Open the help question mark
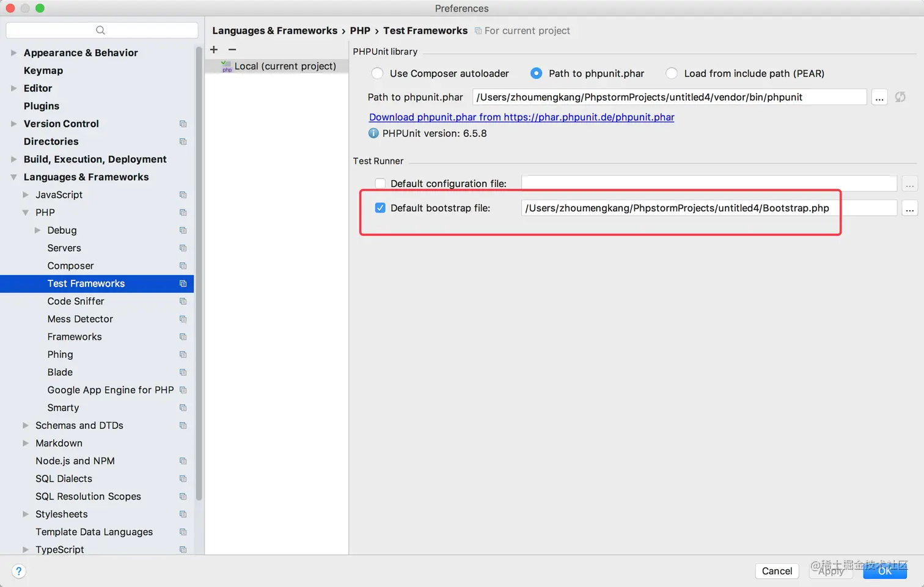 pyautogui.click(x=19, y=571)
